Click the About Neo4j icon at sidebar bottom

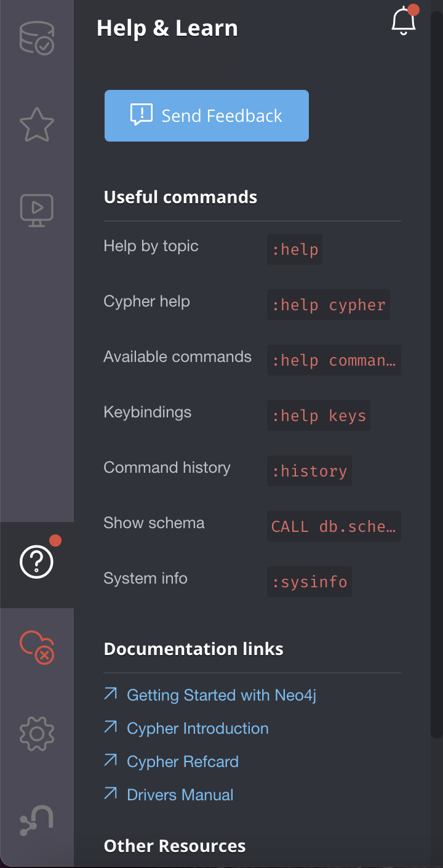point(37,819)
